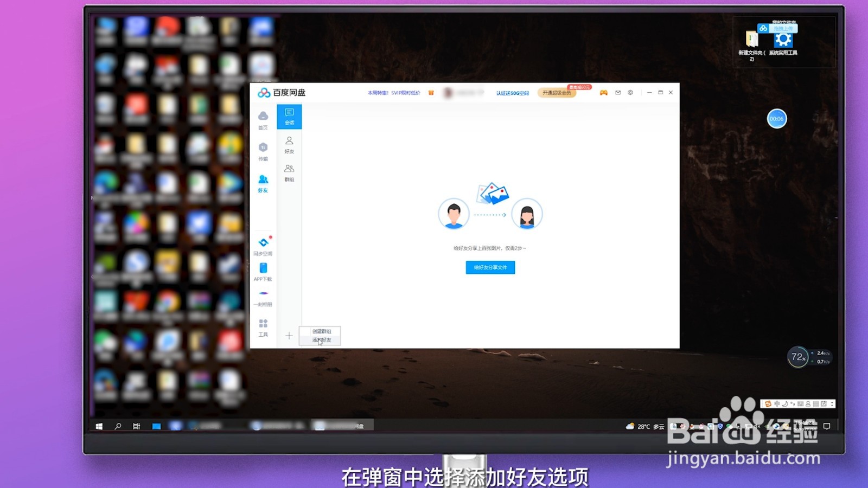The width and height of the screenshot is (868, 488).
Task: Click the 给好友分享文件 share button
Action: point(489,267)
